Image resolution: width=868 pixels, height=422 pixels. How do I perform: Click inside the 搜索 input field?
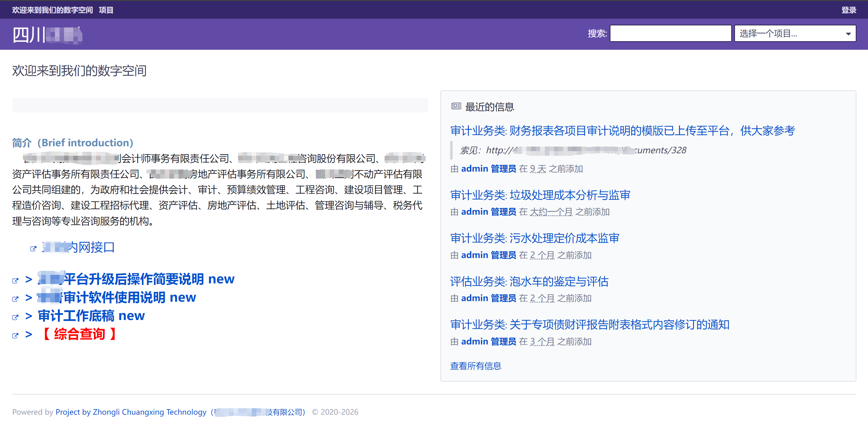pyautogui.click(x=670, y=33)
